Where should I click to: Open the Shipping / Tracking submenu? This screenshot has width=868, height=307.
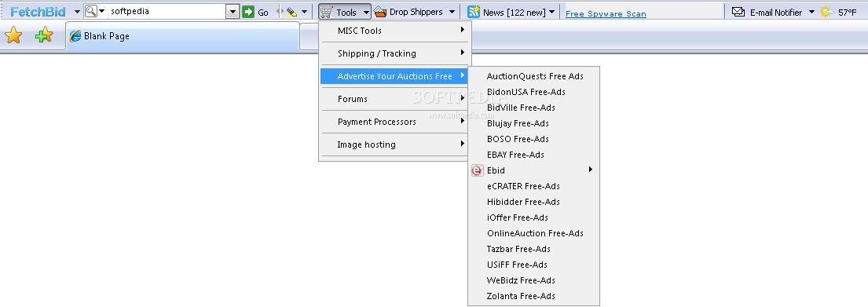(x=394, y=53)
